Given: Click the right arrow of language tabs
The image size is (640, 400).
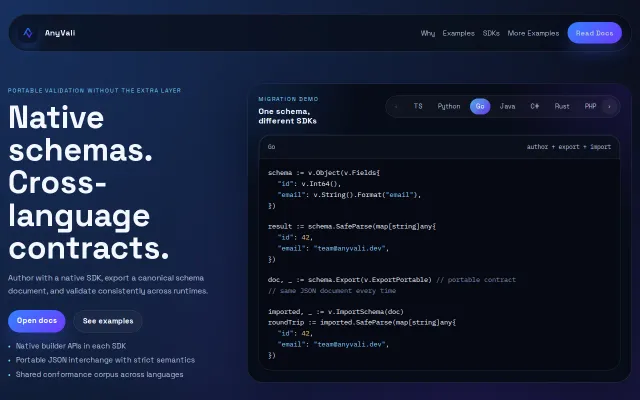Looking at the screenshot, I should pos(609,107).
